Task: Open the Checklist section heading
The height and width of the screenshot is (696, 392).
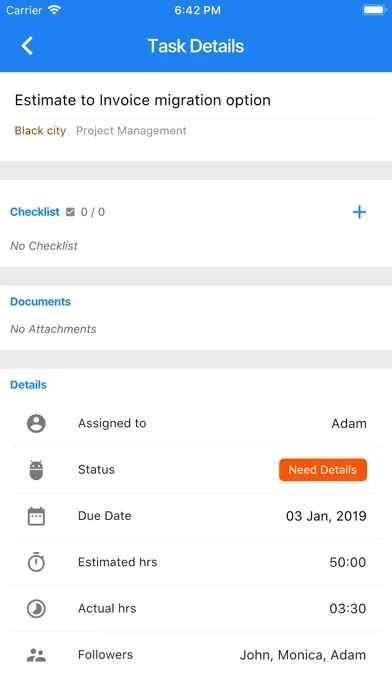Action: pos(35,212)
